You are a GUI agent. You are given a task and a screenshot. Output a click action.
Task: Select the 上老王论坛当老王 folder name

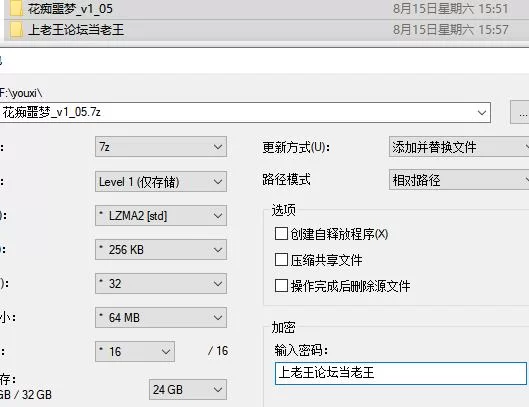click(76, 30)
